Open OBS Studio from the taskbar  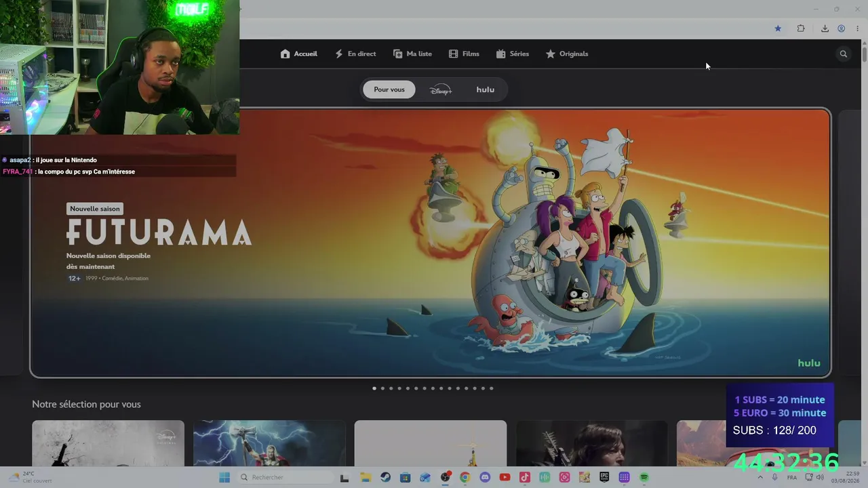pos(446,477)
